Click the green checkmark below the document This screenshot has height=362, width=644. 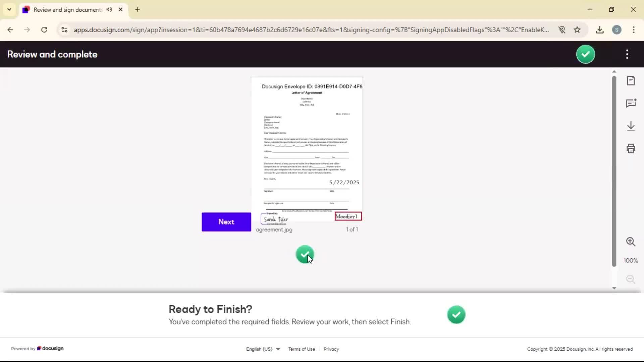pos(305,254)
